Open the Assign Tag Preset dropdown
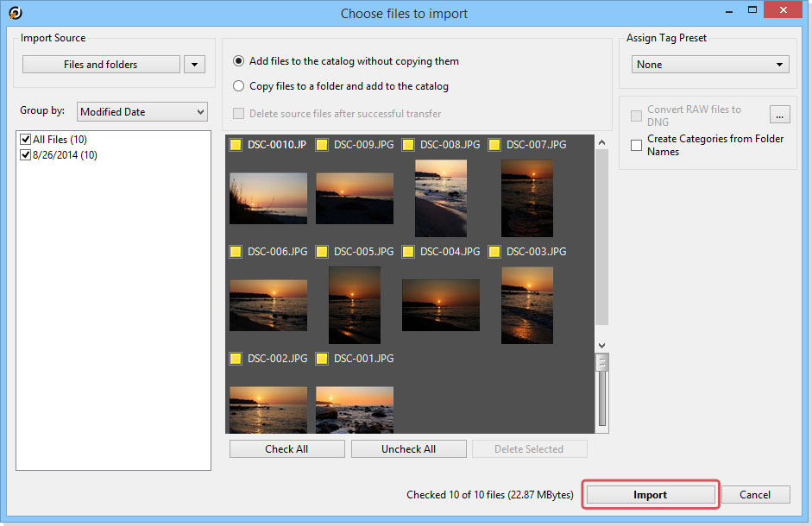Screen dimensions: 812x526 point(709,65)
